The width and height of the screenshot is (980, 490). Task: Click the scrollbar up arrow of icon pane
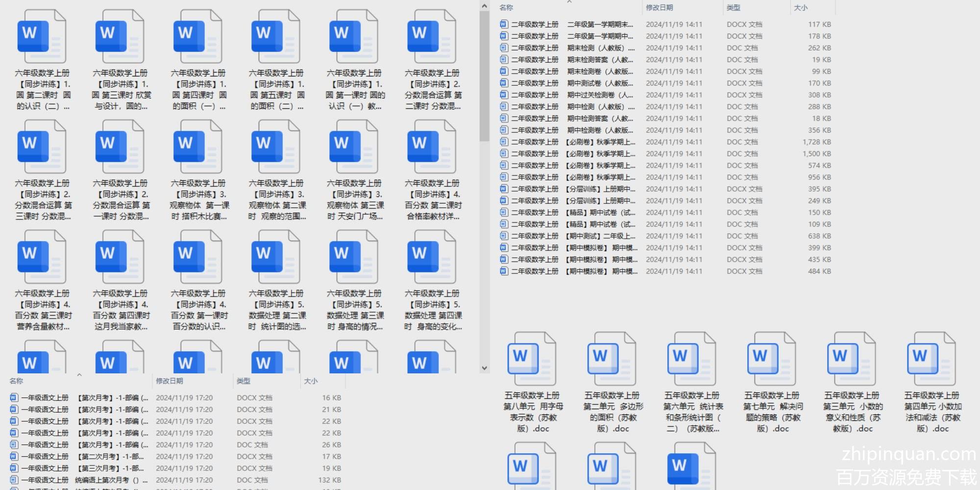click(484, 6)
